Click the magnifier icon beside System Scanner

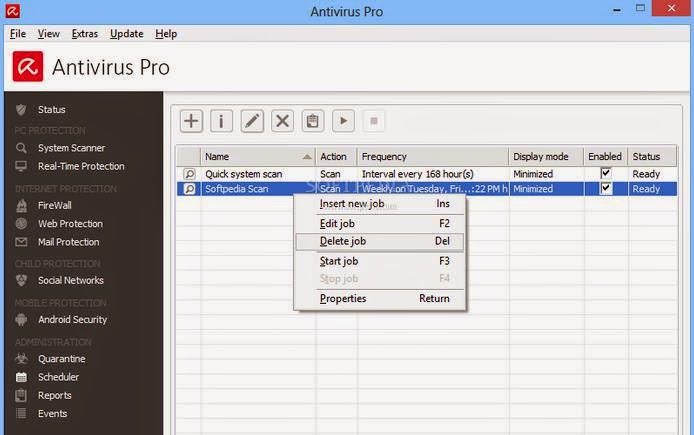pyautogui.click(x=21, y=148)
